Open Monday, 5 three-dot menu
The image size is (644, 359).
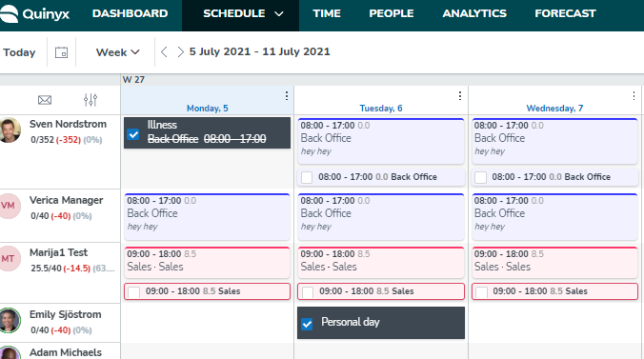286,96
